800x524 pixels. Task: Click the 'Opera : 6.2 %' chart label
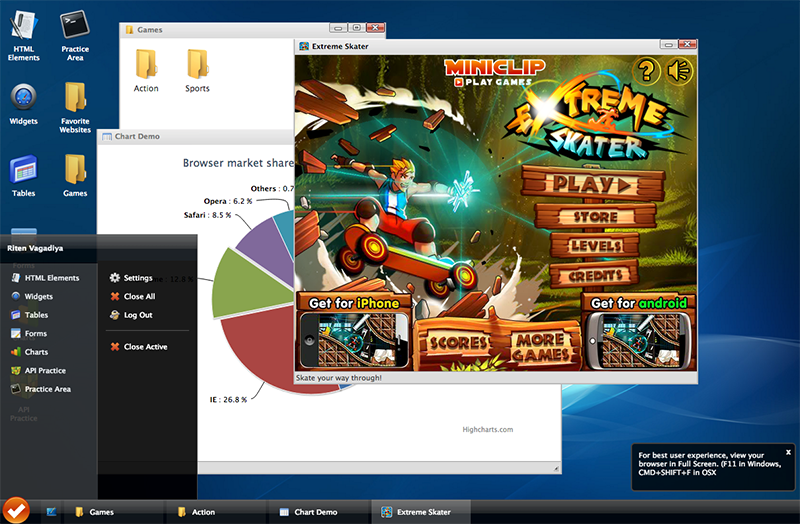pyautogui.click(x=228, y=201)
